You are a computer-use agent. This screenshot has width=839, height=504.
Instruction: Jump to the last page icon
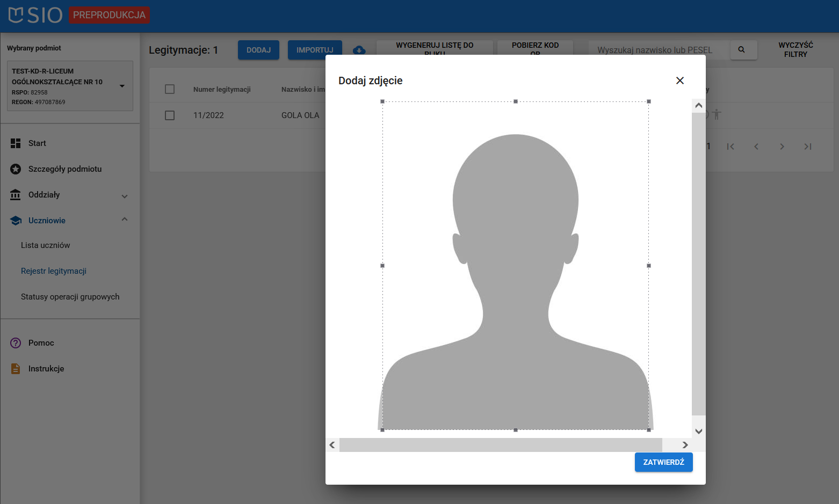pos(807,147)
